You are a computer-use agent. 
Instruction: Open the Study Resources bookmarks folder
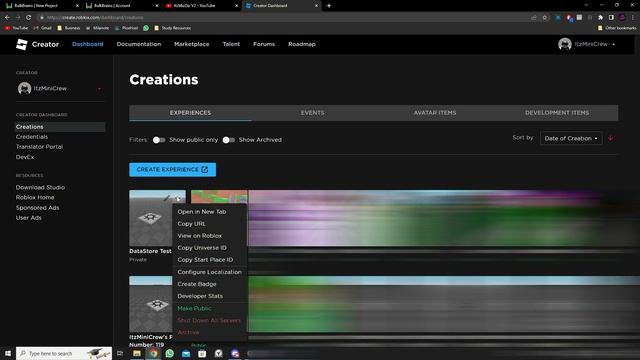[x=172, y=28]
